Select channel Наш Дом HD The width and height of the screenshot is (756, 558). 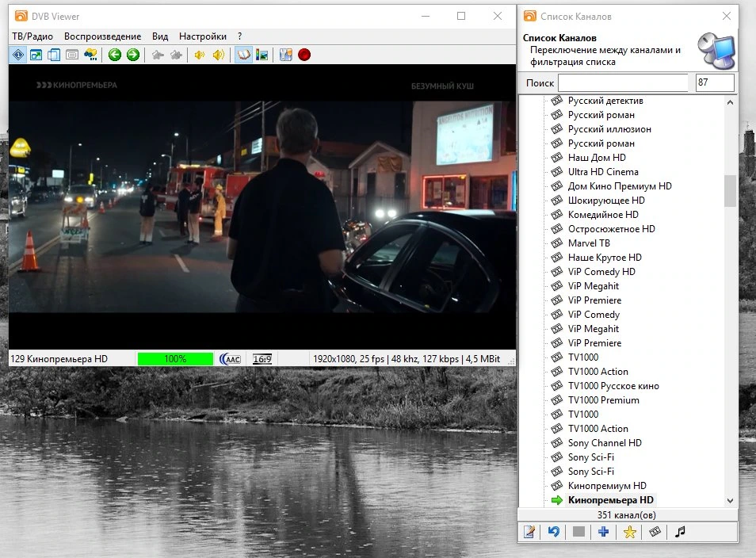597,158
